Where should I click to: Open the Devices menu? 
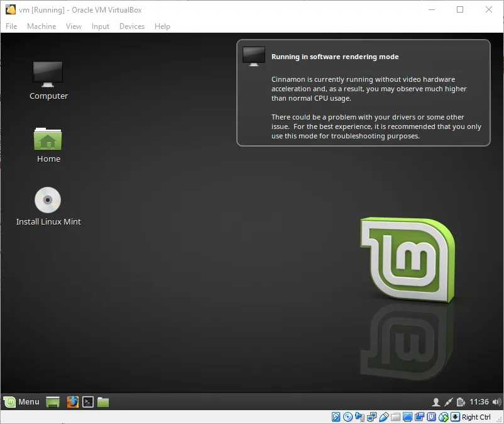[132, 26]
